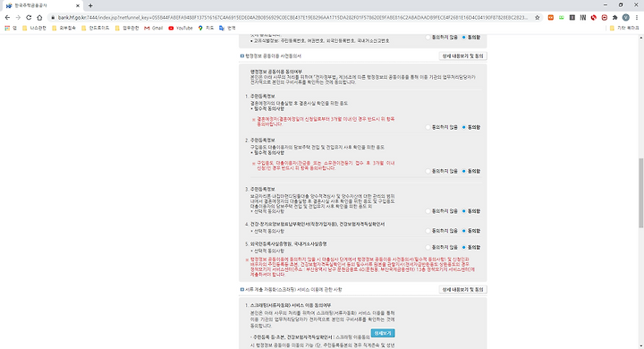Open the 기타 북마크 folder
The image size is (644, 349).
pyautogui.click(x=624, y=29)
